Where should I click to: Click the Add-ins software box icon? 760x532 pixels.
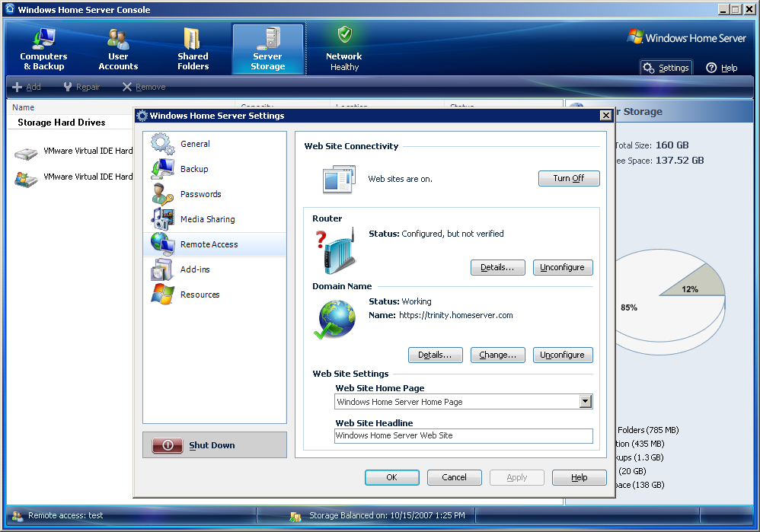click(162, 270)
